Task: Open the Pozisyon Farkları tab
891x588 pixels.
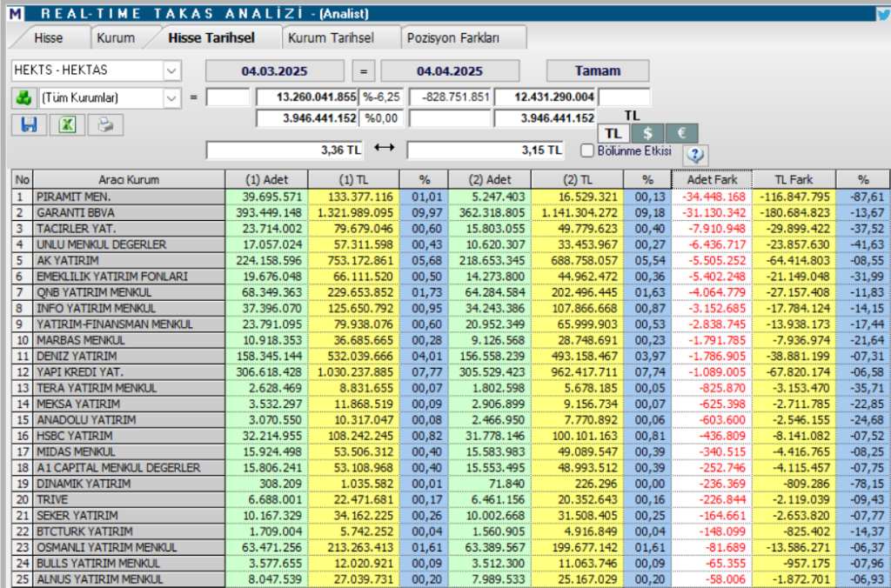Action: pyautogui.click(x=452, y=38)
